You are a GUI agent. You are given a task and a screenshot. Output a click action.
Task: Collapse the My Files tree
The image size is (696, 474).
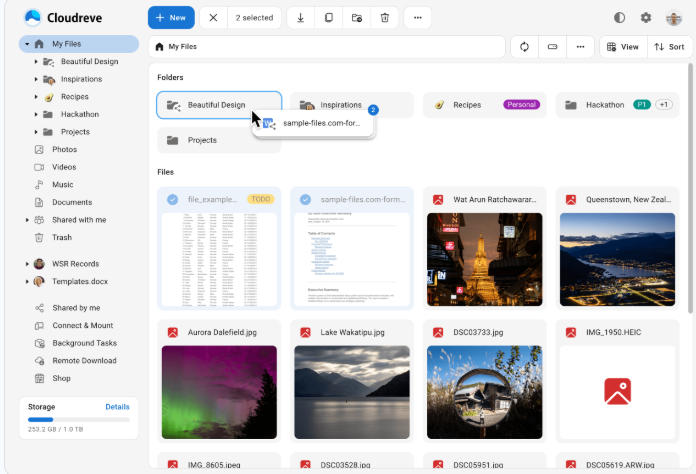click(27, 44)
